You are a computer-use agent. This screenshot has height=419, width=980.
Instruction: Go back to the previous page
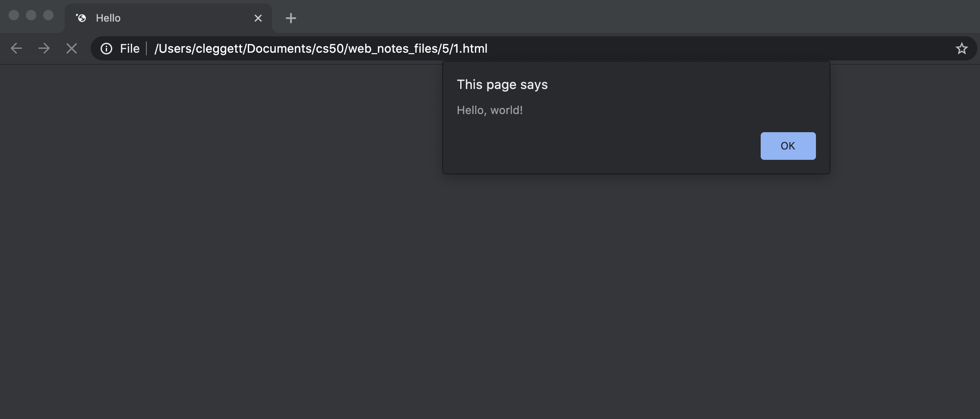pyautogui.click(x=16, y=48)
